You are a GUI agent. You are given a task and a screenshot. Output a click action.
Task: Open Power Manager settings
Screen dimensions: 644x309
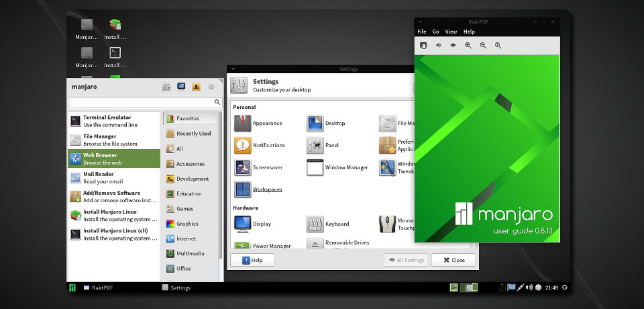(263, 245)
